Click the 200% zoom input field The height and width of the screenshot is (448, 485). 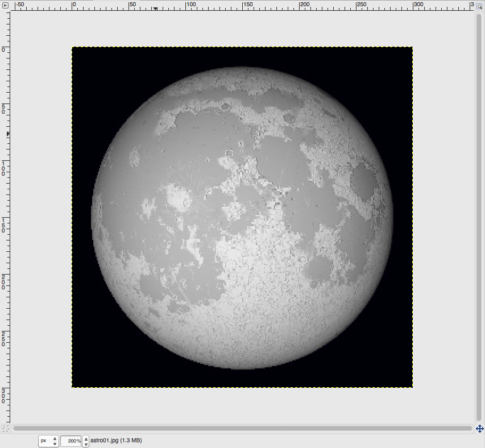click(x=71, y=441)
